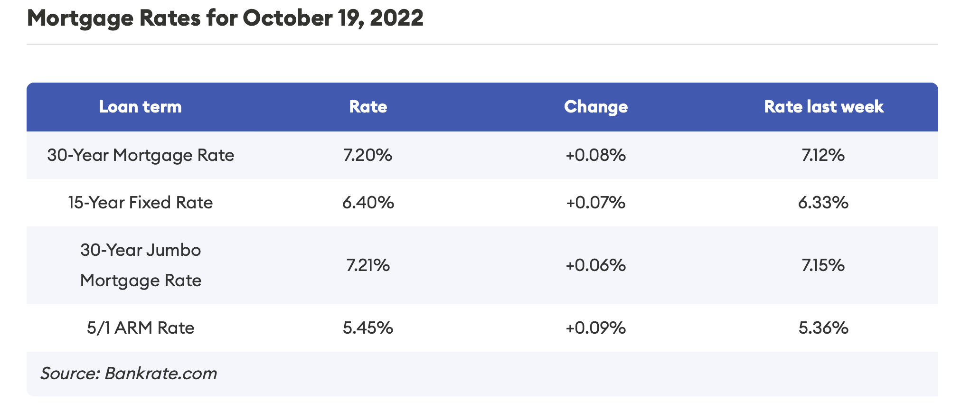The width and height of the screenshot is (980, 412).
Task: Select the '5/1 ARM Rate' row label
Action: (141, 328)
